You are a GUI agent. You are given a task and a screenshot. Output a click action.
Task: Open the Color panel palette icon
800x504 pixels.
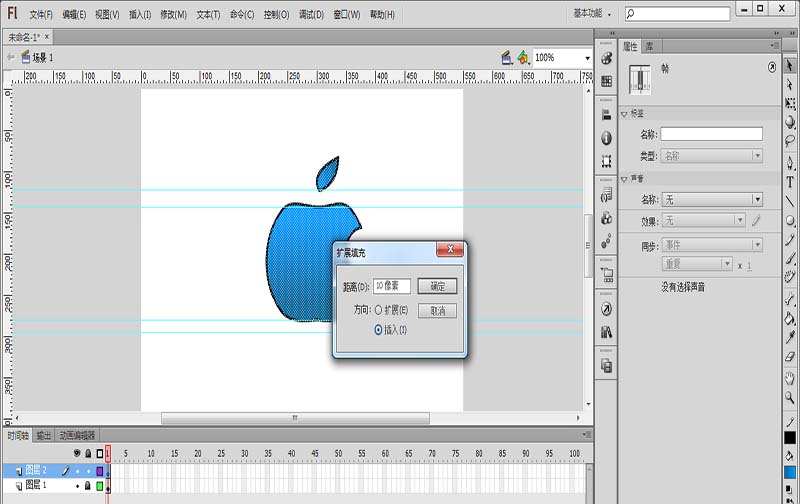[x=606, y=59]
